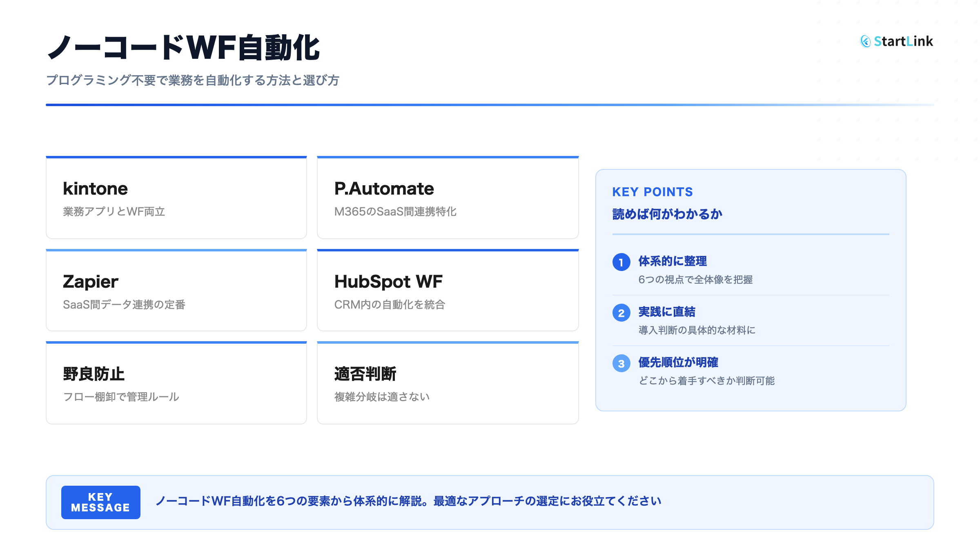The width and height of the screenshot is (980, 551).
Task: Select the kintone card
Action: pyautogui.click(x=176, y=198)
